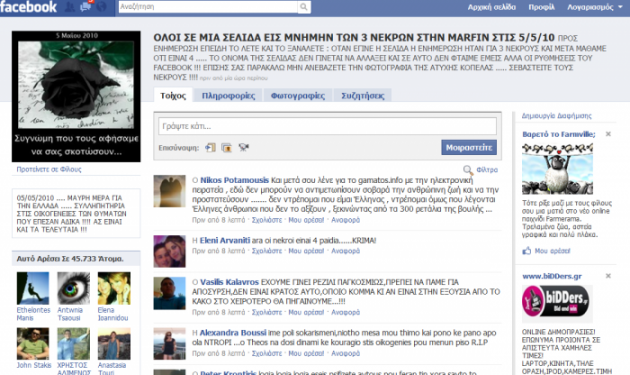The image size is (630, 375).
Task: Click the search magnifier button
Action: click(x=304, y=7)
